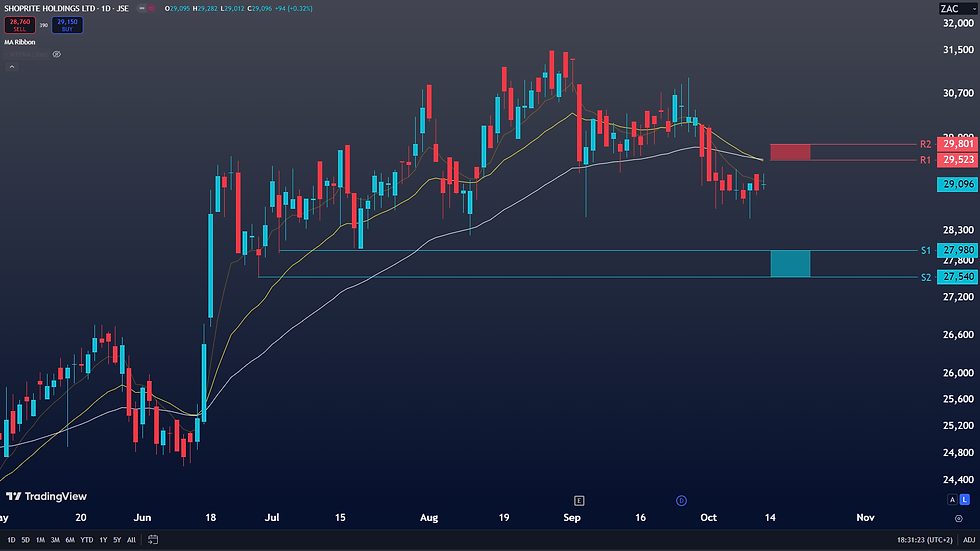Select the YTD time range

click(87, 540)
